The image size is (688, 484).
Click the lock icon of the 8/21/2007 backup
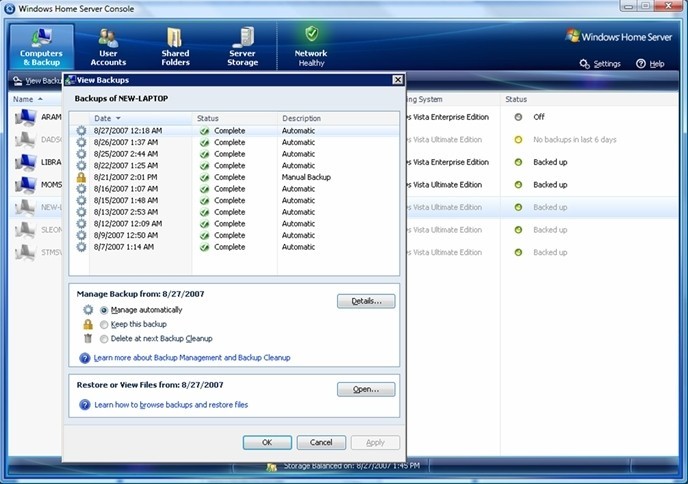click(x=81, y=177)
